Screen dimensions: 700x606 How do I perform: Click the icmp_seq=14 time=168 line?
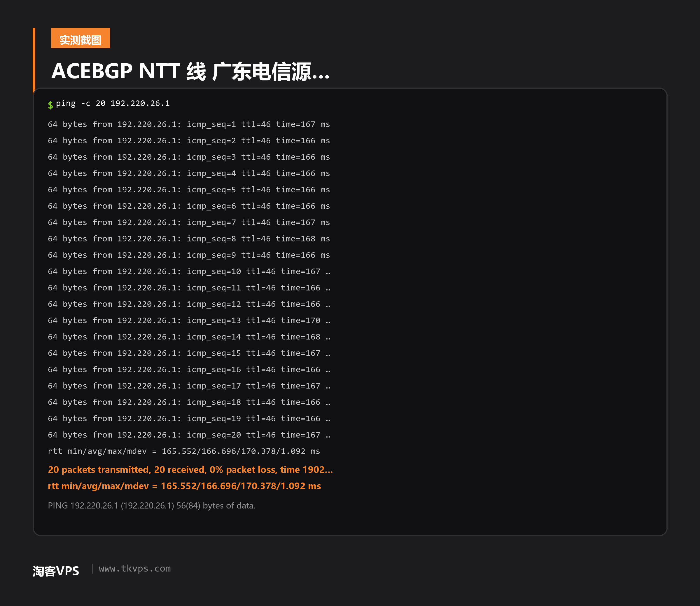pos(189,337)
